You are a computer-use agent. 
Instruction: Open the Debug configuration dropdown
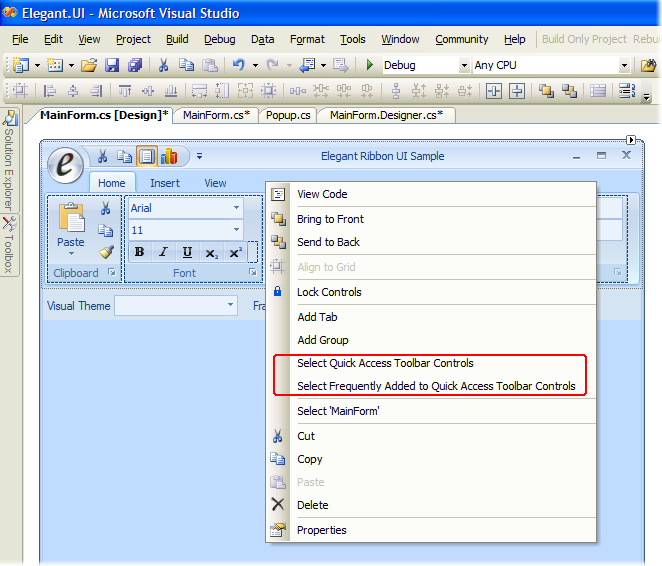[x=464, y=65]
